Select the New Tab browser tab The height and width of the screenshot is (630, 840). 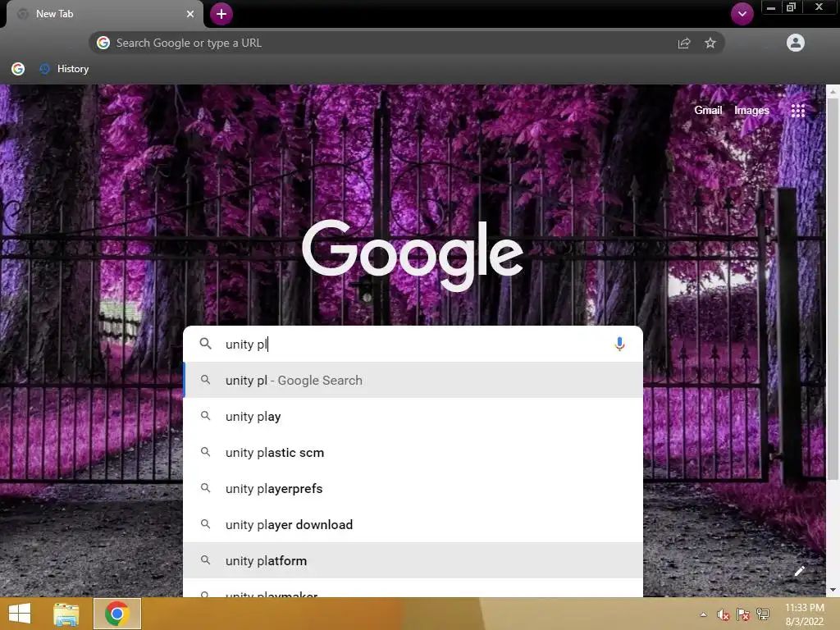click(x=104, y=14)
